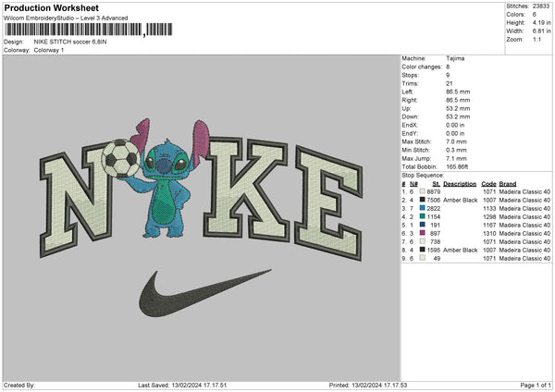Click the cream swatch in the 738 row
This screenshot has height=392, width=555.
[x=423, y=241]
